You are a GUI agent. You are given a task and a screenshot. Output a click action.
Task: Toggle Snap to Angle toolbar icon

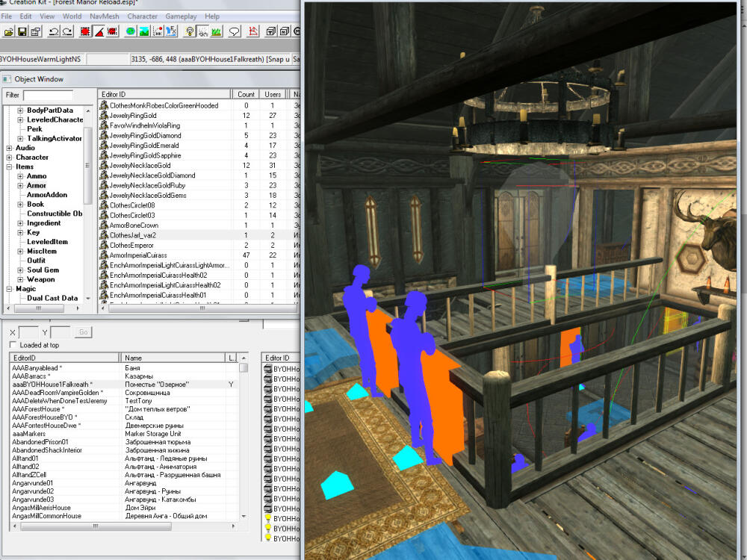pos(99,31)
